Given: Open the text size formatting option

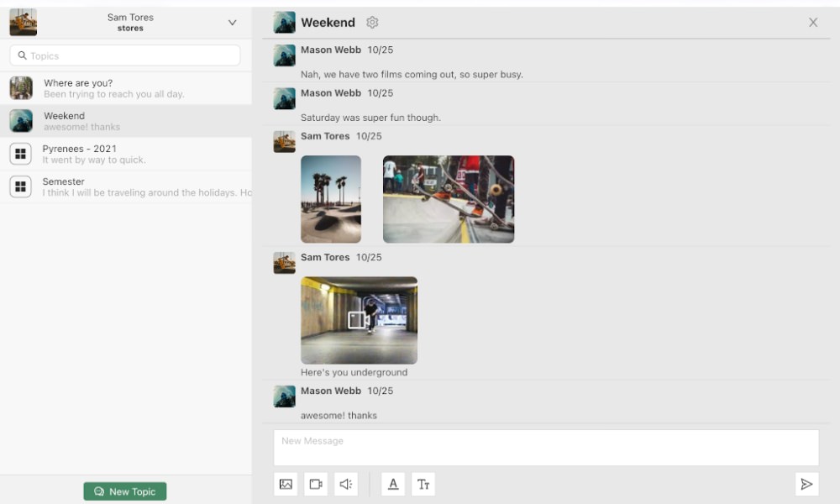Looking at the screenshot, I should click(x=423, y=484).
